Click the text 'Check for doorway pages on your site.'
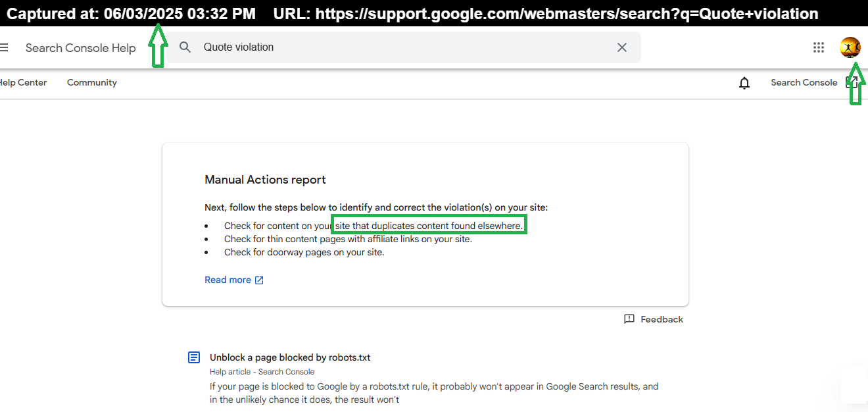Screen dimensions: 868x412 tap(304, 252)
